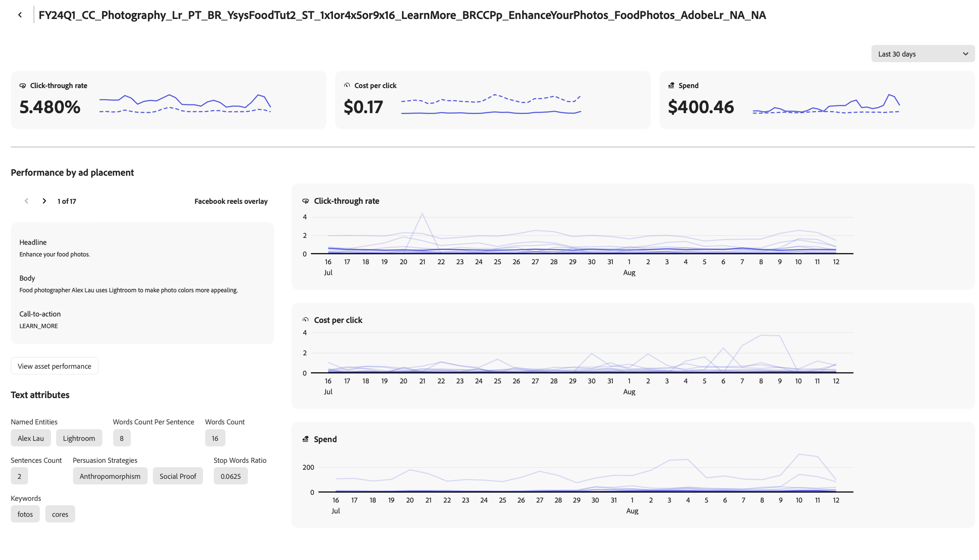Click the top Click-through rate sparkline
979x560 pixels.
(185, 104)
